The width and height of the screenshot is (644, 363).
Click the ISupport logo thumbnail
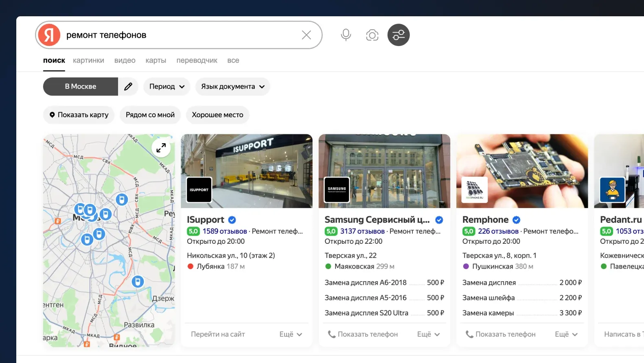tap(199, 190)
